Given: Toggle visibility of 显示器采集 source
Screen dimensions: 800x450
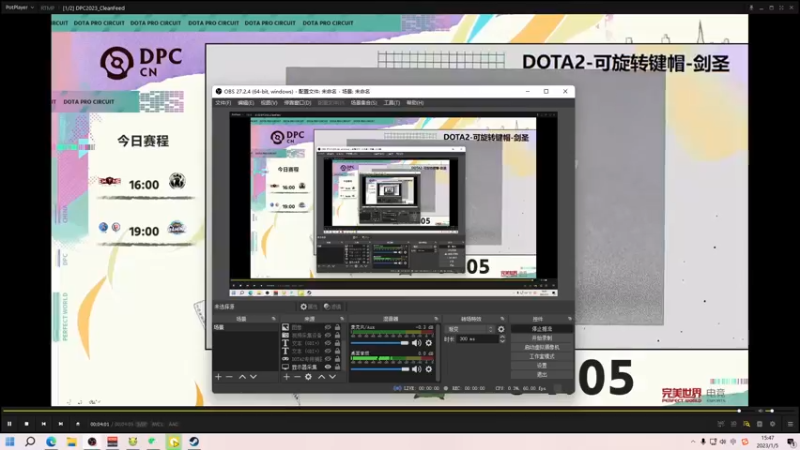Looking at the screenshot, I should coord(328,367).
